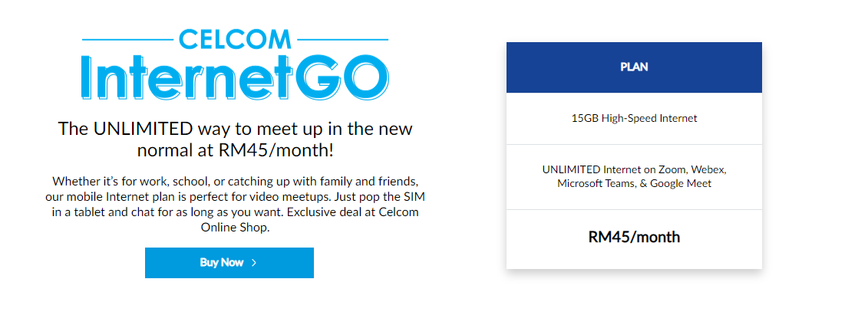Click the paragraph line starting 'Whether it's for work'

[x=236, y=182]
